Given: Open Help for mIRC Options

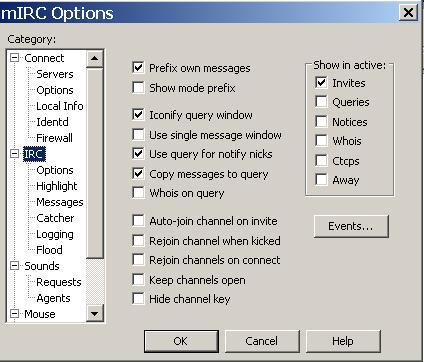Looking at the screenshot, I should [x=343, y=341].
